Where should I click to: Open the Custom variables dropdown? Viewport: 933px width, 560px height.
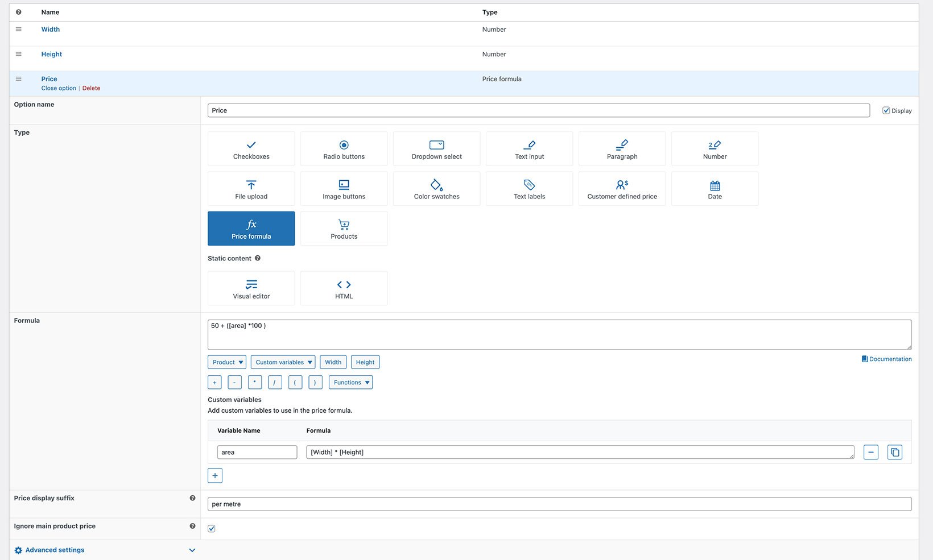click(x=283, y=362)
